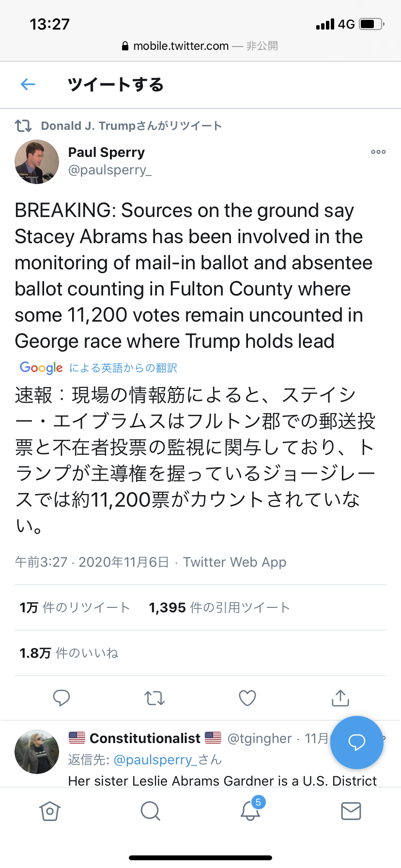Like the tweet with the heart icon
Image resolution: width=401 pixels, height=868 pixels.
(x=247, y=698)
